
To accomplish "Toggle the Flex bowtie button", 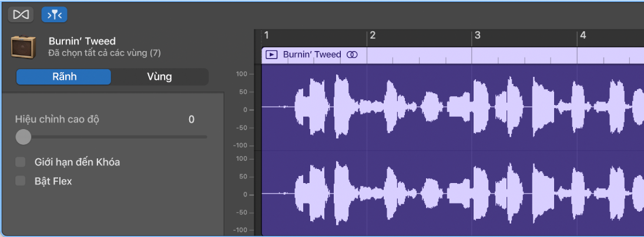I will pos(21,13).
